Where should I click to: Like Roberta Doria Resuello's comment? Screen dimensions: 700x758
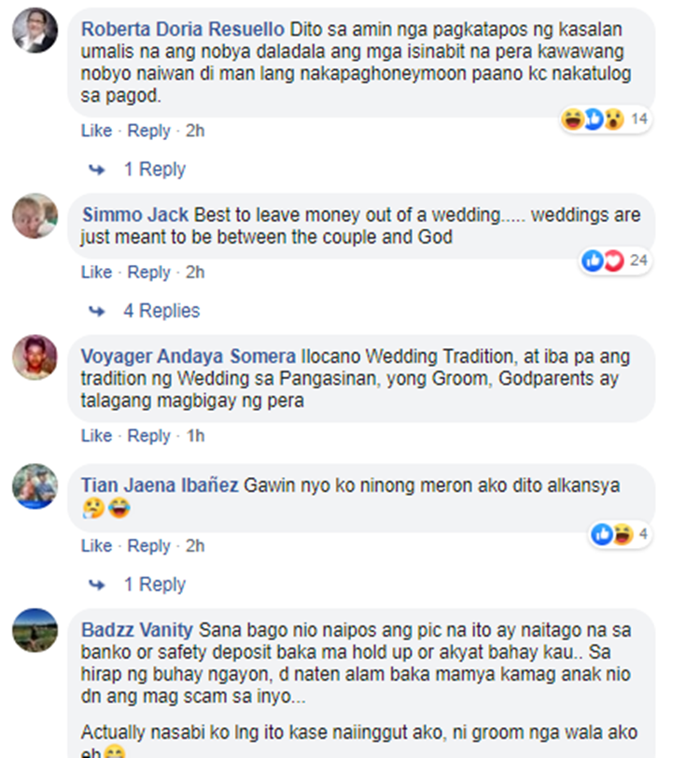coord(96,131)
